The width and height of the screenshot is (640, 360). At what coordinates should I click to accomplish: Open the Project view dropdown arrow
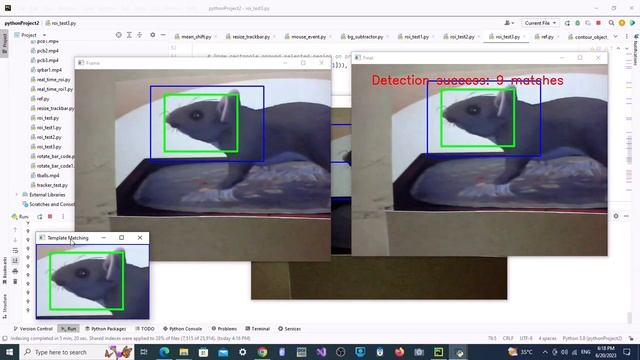tap(44, 35)
